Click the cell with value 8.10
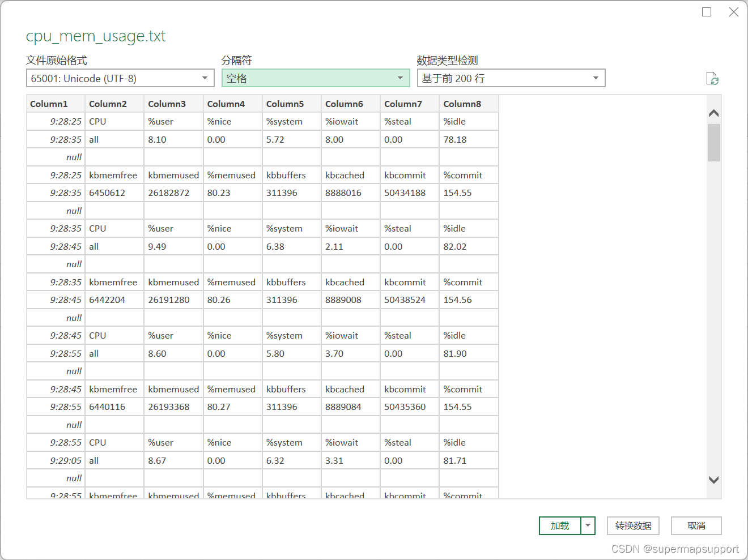The height and width of the screenshot is (560, 748). coord(173,139)
